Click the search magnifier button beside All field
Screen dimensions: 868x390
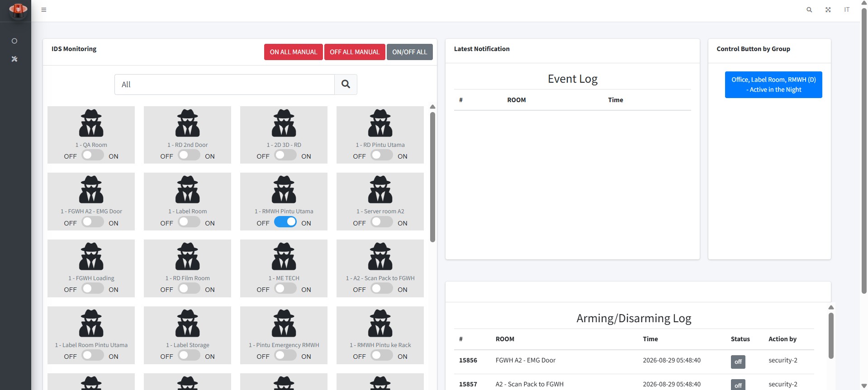[346, 85]
